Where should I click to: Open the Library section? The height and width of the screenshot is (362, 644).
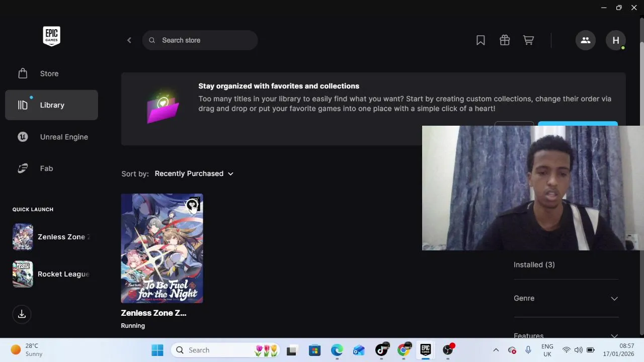pos(51,105)
